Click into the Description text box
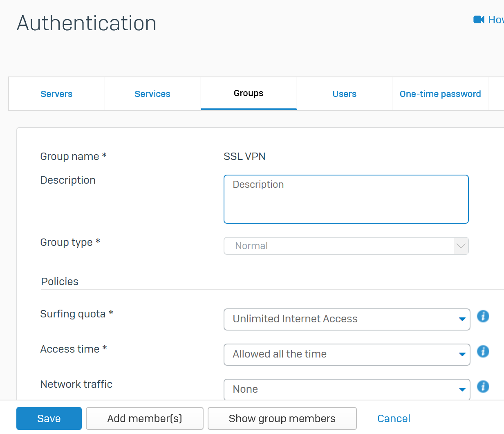The width and height of the screenshot is (504, 434). [346, 199]
